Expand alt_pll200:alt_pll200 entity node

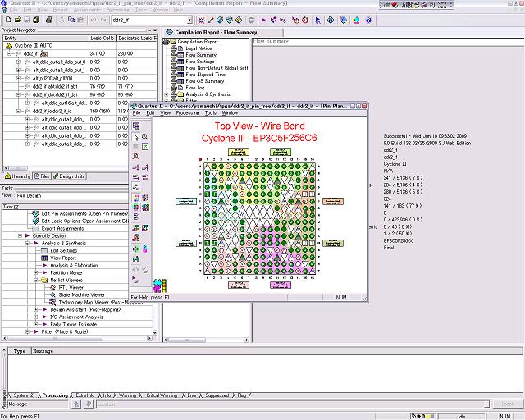click(18, 79)
